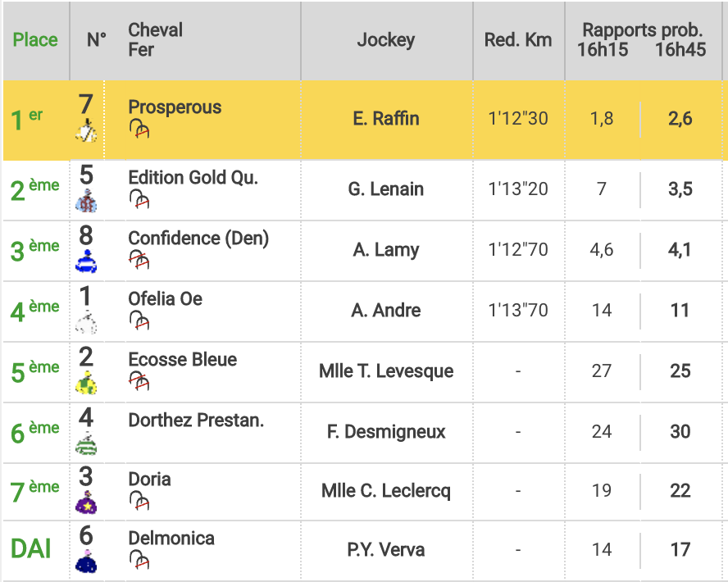Open jockey E. Raffin's link
Viewport: 728px width, 582px height.
click(386, 118)
